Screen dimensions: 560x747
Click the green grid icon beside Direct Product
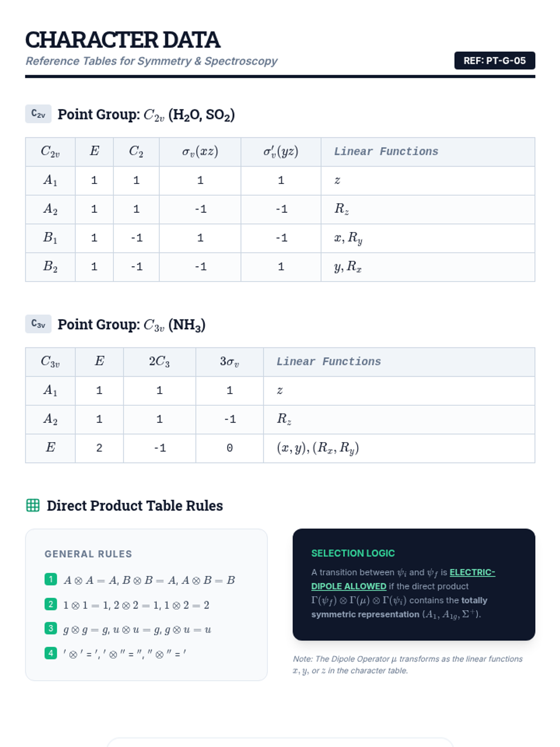(33, 505)
